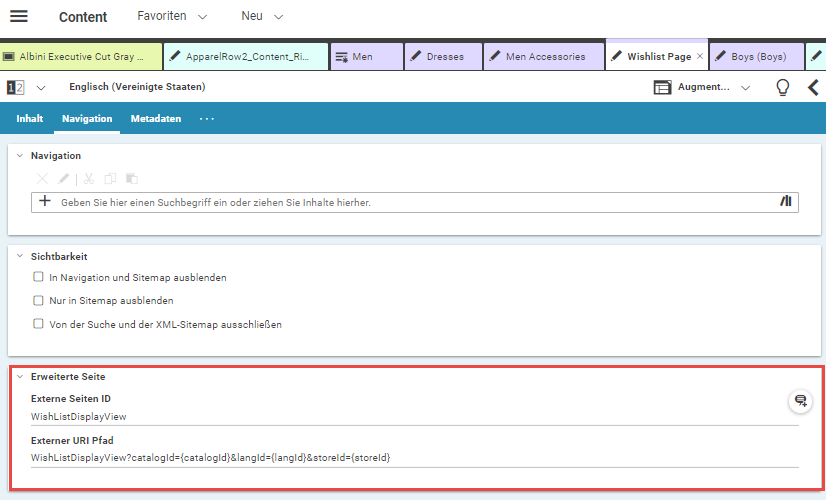This screenshot has width=826, height=500.
Task: Open the hamburger main menu
Action: (18, 17)
